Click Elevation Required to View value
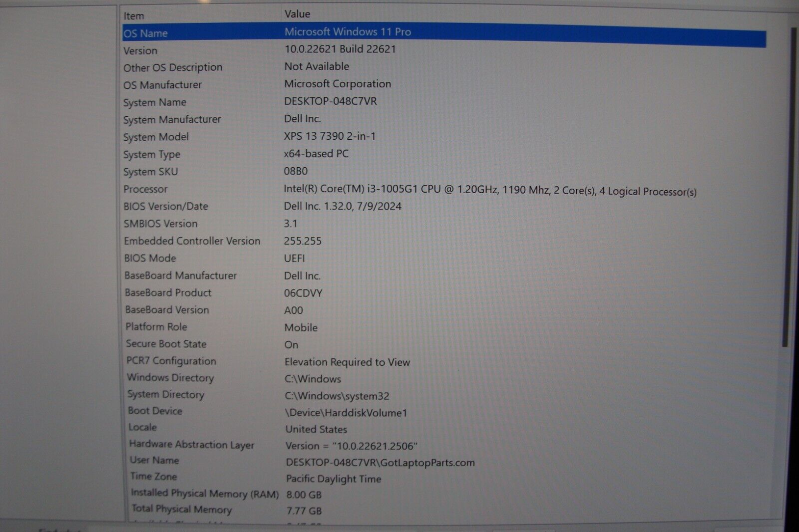This screenshot has width=799, height=532. point(348,362)
